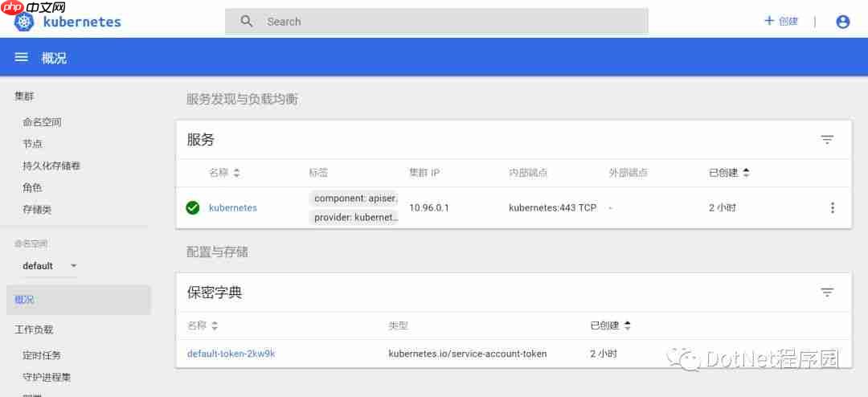
Task: Click 2 小时 in kubernetes service row
Action: click(723, 208)
